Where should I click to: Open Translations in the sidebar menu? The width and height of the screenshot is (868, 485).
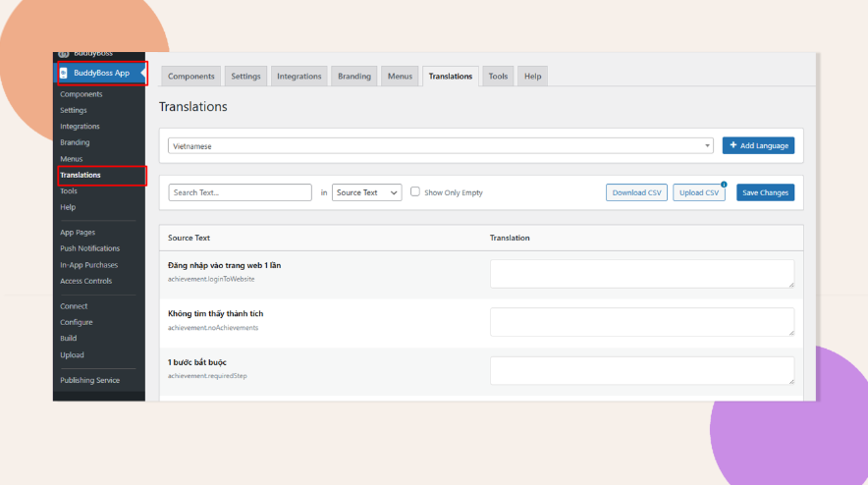pos(81,175)
